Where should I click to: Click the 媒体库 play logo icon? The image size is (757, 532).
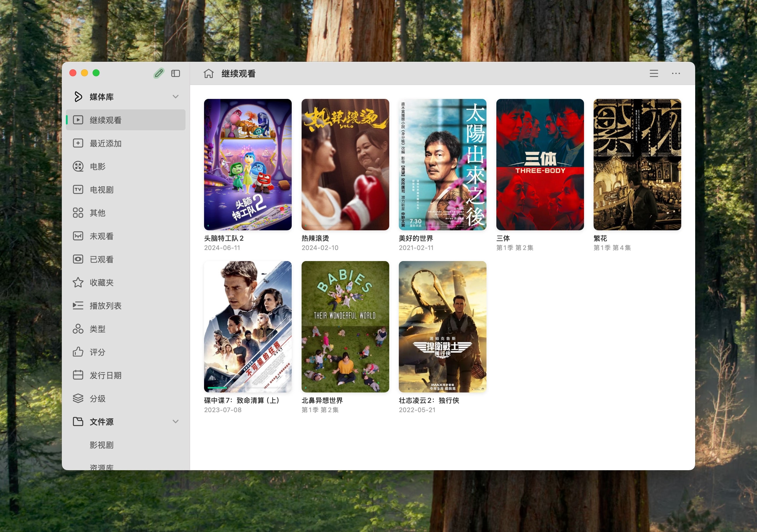(x=78, y=97)
